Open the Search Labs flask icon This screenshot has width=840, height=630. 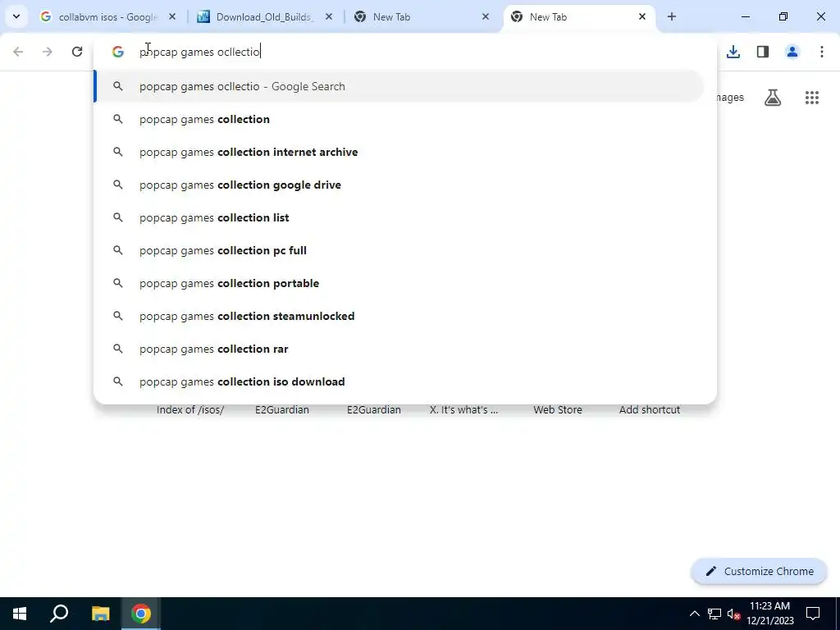[x=773, y=98]
